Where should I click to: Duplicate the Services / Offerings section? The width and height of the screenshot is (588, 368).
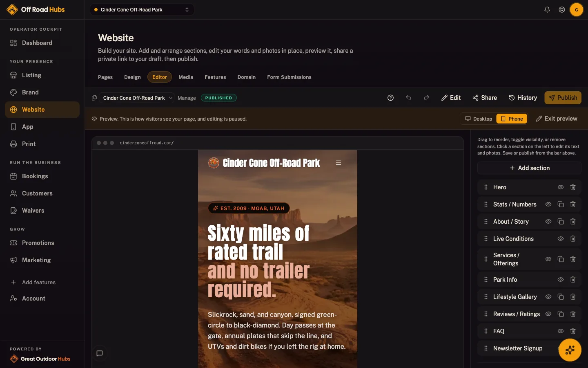[x=561, y=259]
